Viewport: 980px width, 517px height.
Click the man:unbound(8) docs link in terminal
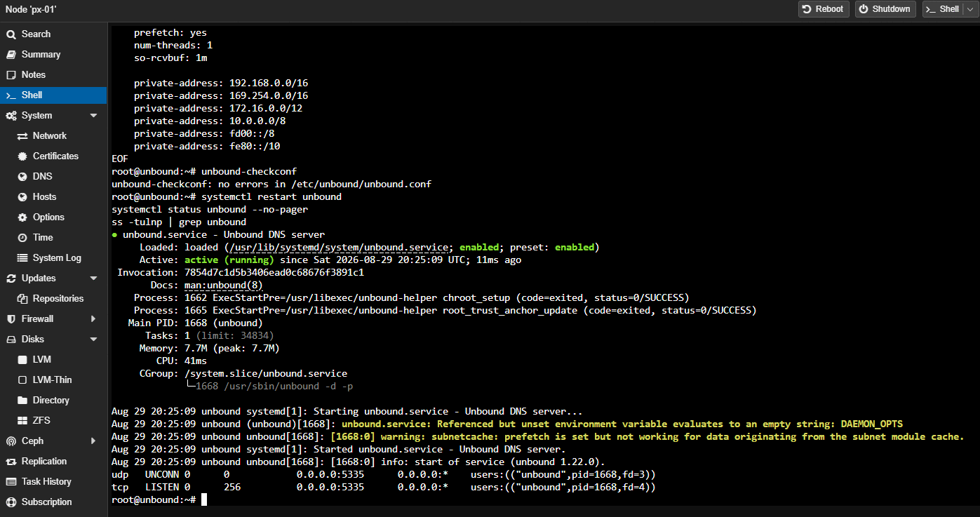(x=224, y=285)
